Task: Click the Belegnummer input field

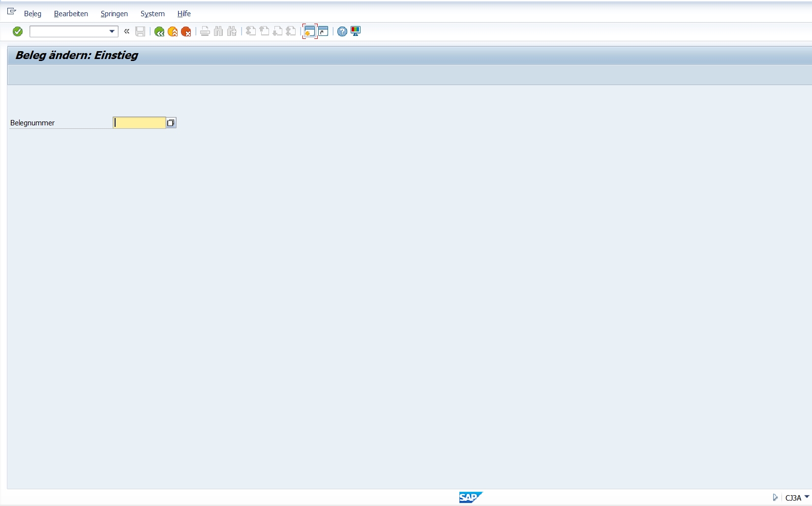Action: coord(139,122)
